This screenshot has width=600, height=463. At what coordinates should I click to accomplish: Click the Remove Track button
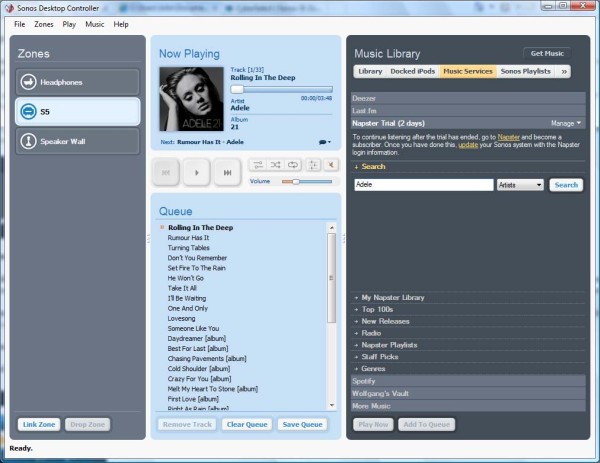[187, 424]
